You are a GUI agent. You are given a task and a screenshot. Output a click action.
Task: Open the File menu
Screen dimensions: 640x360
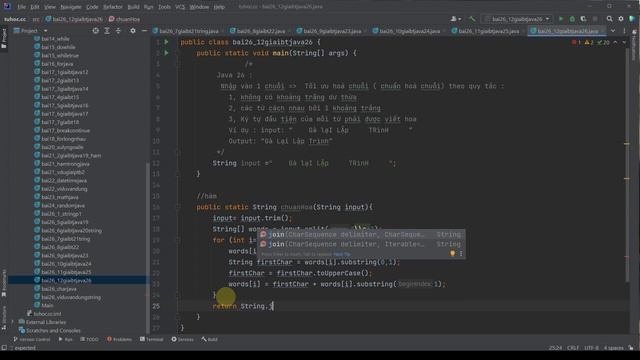(21, 7)
